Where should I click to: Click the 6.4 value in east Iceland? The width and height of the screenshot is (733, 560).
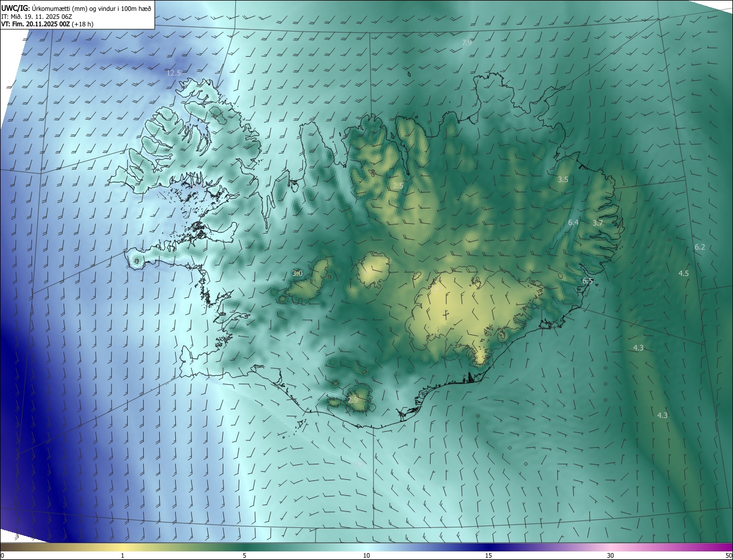[x=573, y=222]
